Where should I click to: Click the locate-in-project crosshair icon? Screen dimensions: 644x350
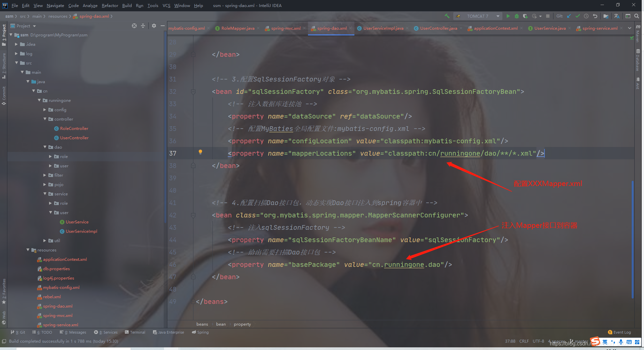134,26
